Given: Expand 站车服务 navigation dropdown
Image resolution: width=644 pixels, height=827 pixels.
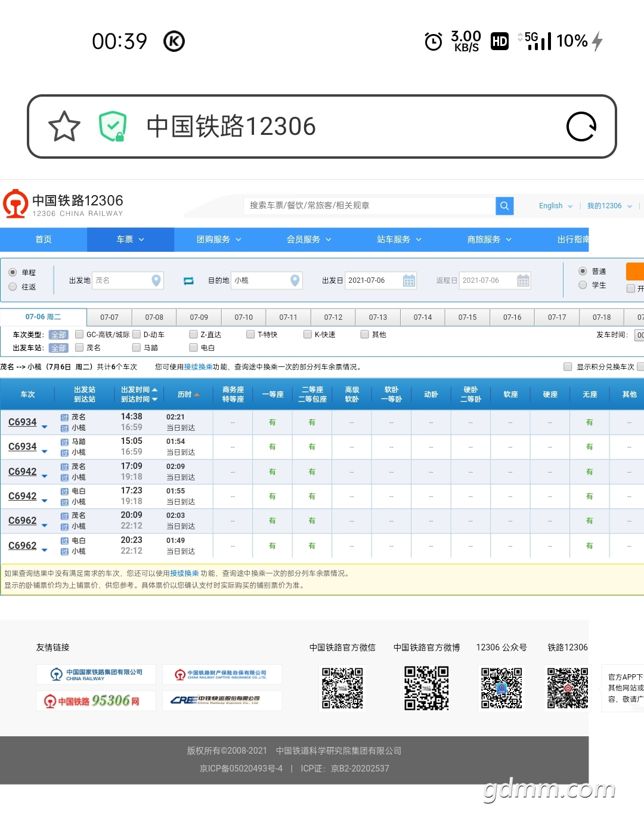Looking at the screenshot, I should [399, 239].
